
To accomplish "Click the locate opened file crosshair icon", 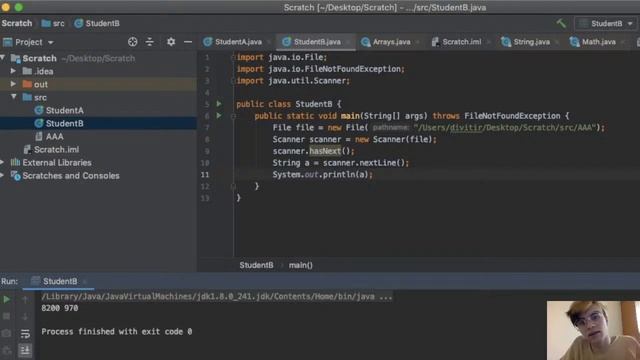I will 133,42.
